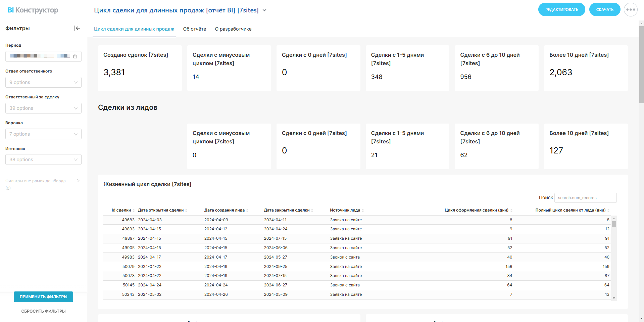Open the calendar picker in Период
644x322 pixels.
tap(75, 56)
